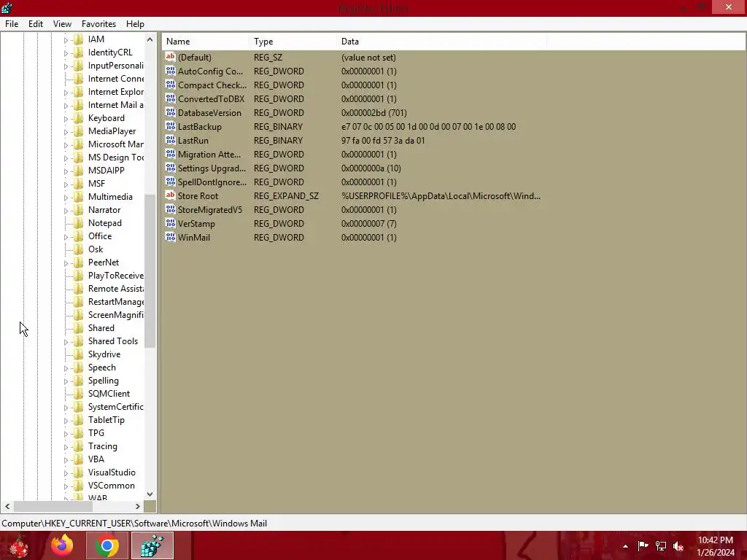The image size is (747, 560).
Task: Click the Data column header
Action: pyautogui.click(x=441, y=42)
